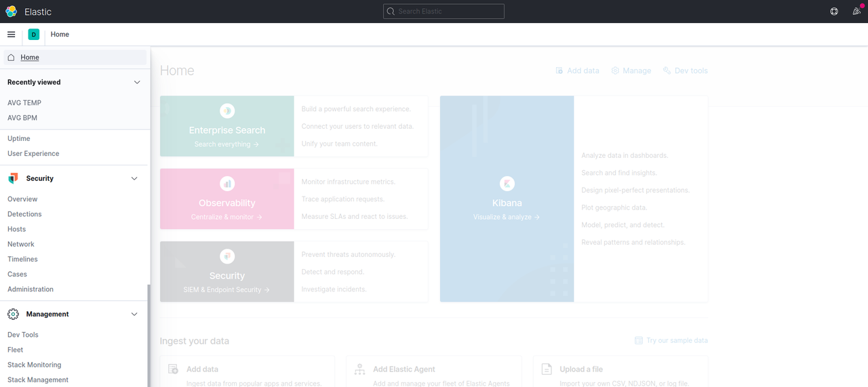This screenshot has width=868, height=387.
Task: Open User Experience in sidebar
Action: (33, 153)
